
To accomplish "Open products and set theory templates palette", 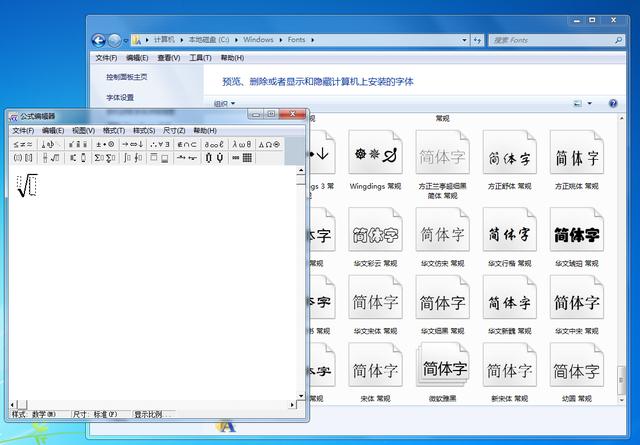I will click(214, 158).
